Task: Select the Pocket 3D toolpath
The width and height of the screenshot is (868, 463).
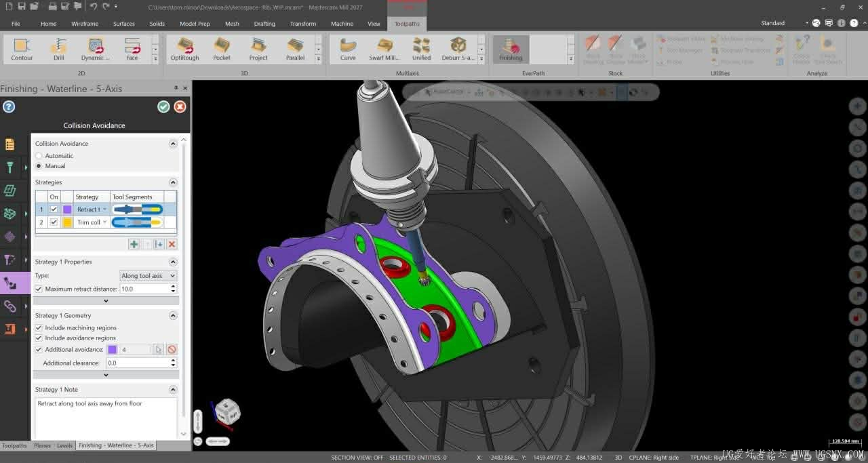Action: pos(222,49)
